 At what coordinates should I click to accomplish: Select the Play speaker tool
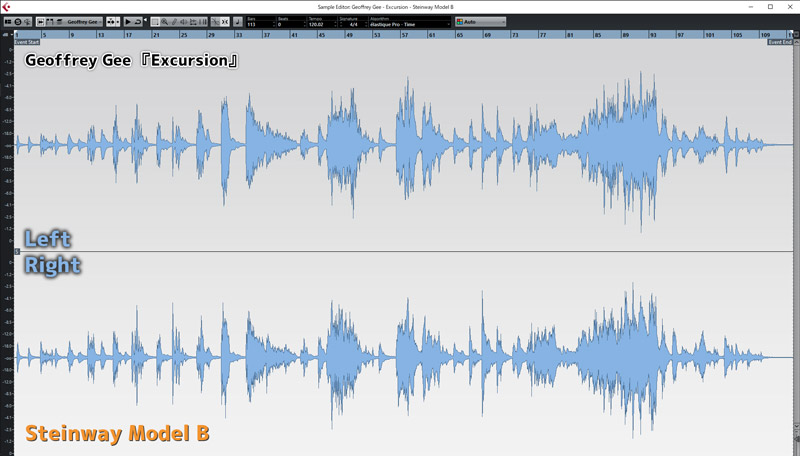coord(184,22)
